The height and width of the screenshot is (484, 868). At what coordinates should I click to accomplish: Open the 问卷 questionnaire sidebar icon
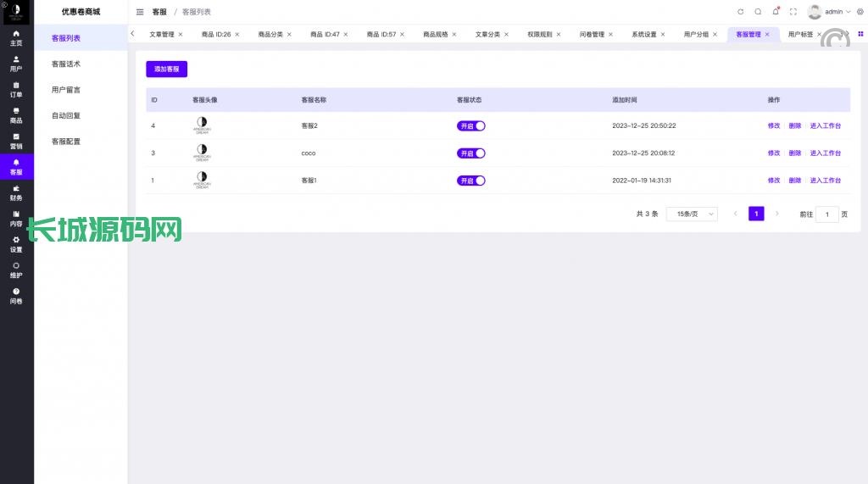pyautogui.click(x=16, y=297)
